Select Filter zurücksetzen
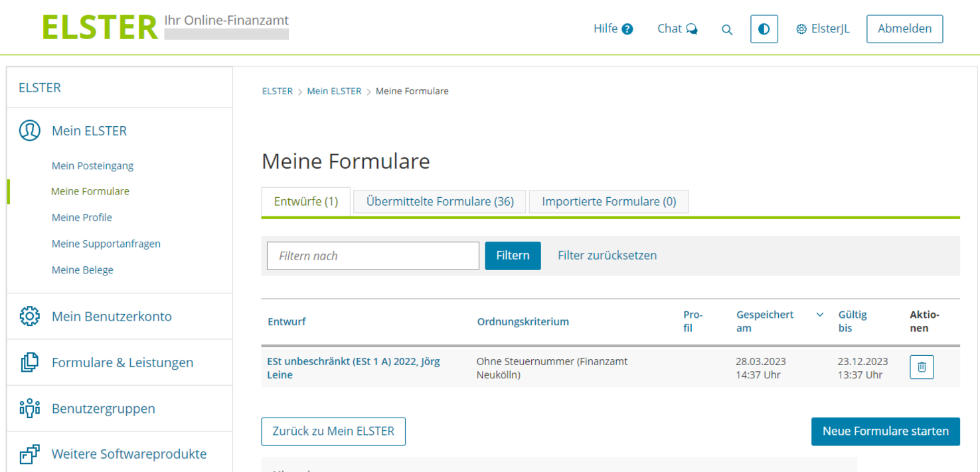The image size is (980, 472). (607, 255)
